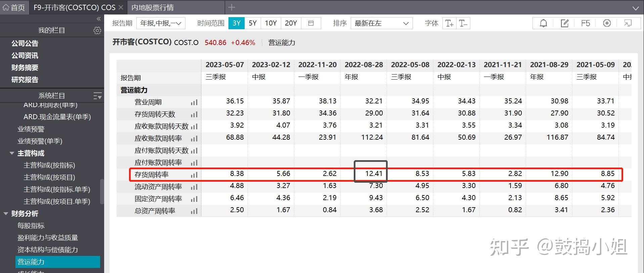The width and height of the screenshot is (644, 273).
Task: Open 公司资讯 section
Action: pos(25,55)
